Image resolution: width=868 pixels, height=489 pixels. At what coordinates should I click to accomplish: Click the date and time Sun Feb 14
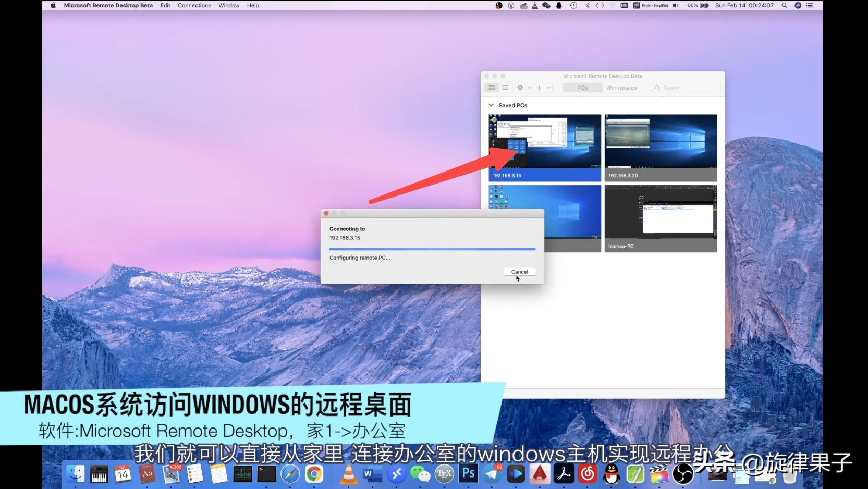coord(744,5)
